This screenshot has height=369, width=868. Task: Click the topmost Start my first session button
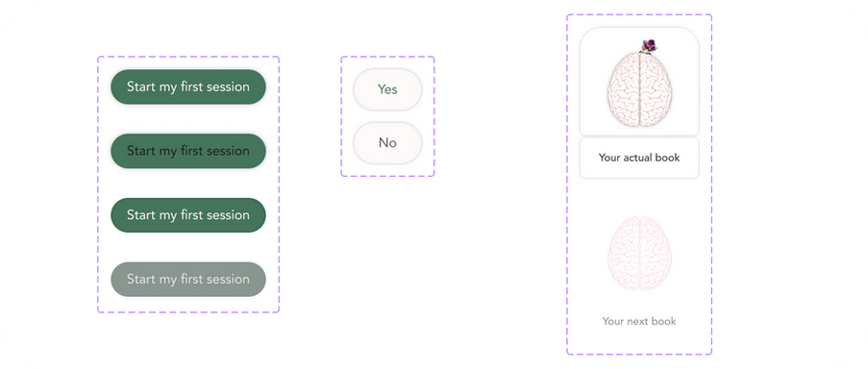pos(188,86)
